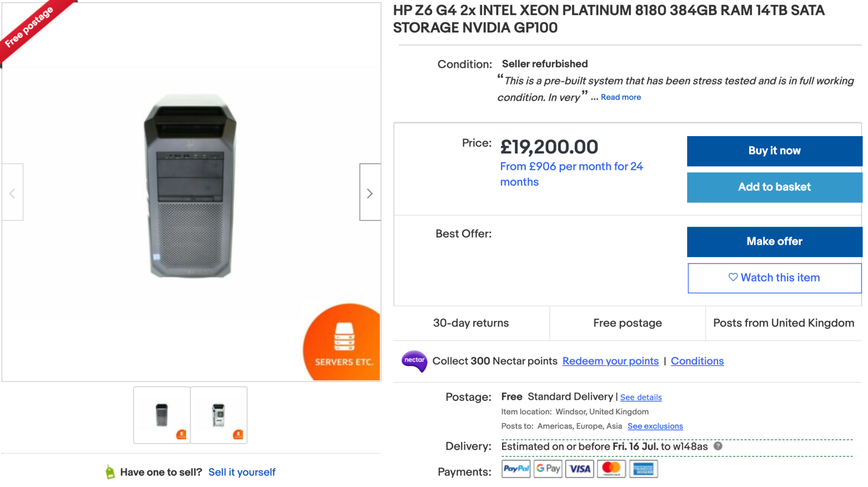Select the second product thumbnail
Viewport: 868px width, 487px height.
[219, 415]
